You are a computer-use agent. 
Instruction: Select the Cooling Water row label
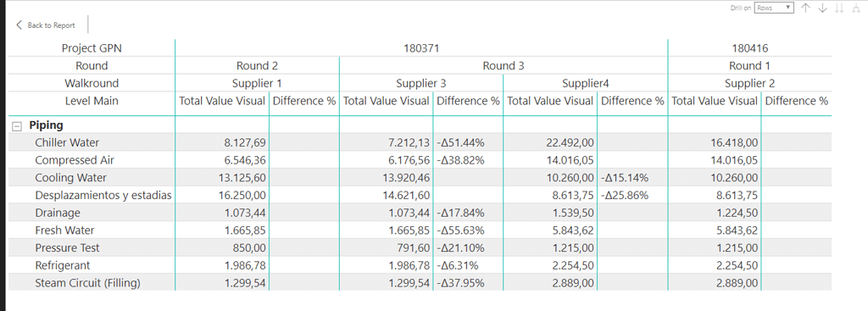(x=71, y=178)
